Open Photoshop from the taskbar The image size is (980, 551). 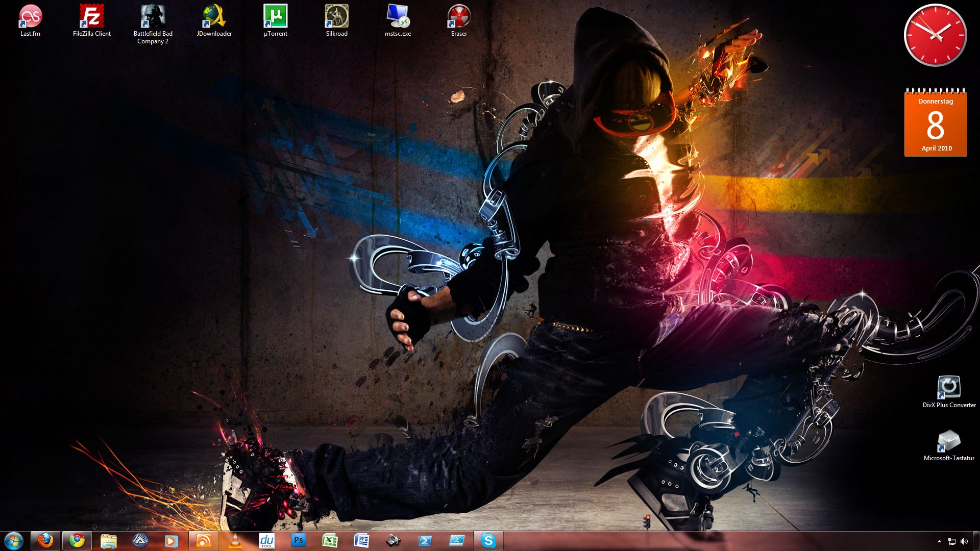(x=299, y=540)
